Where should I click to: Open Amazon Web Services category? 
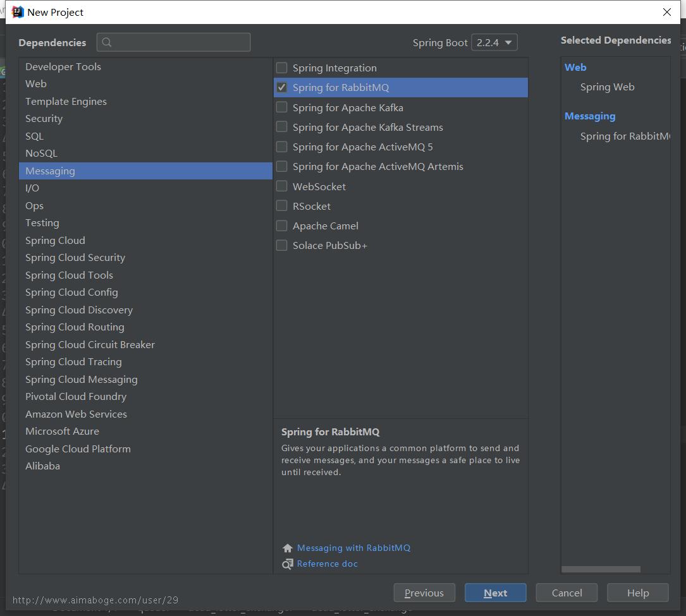pos(145,414)
